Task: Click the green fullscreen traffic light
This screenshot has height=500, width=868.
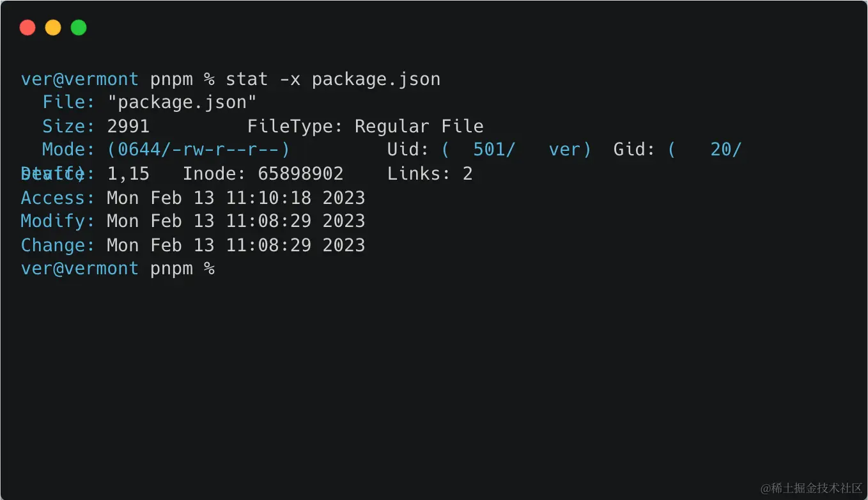Action: tap(78, 27)
